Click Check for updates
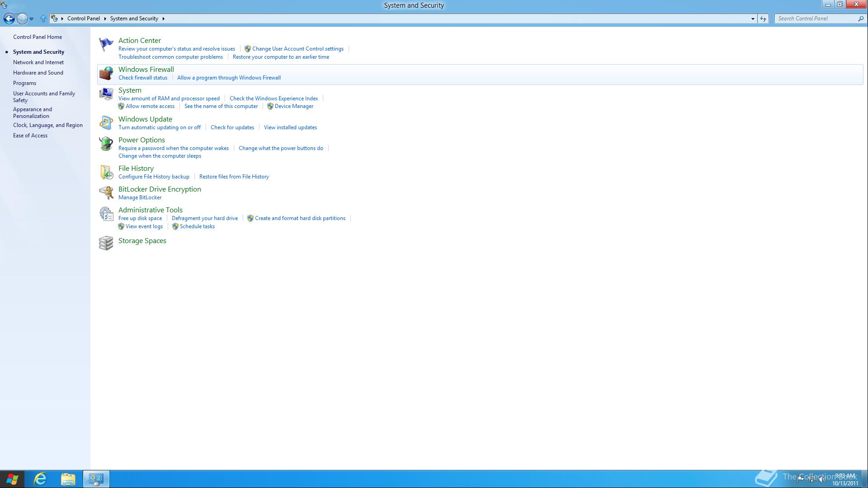The height and width of the screenshot is (488, 868). [232, 127]
